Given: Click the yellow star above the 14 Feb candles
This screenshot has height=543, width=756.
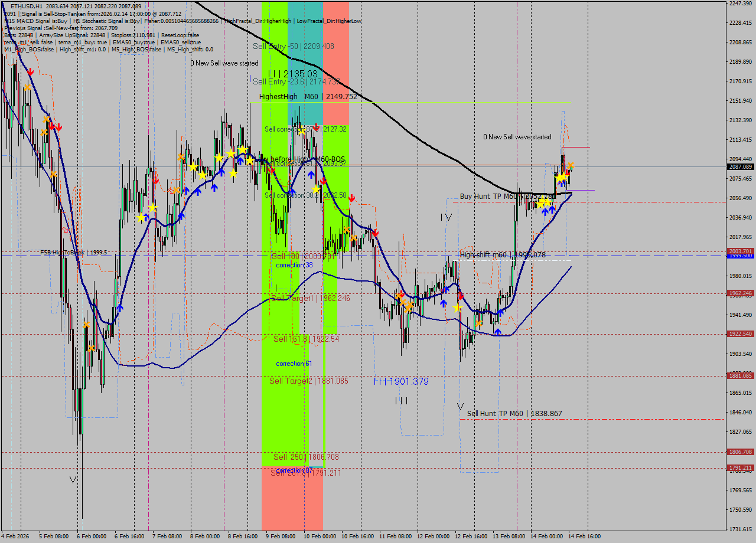Looking at the screenshot, I should pos(562,178).
